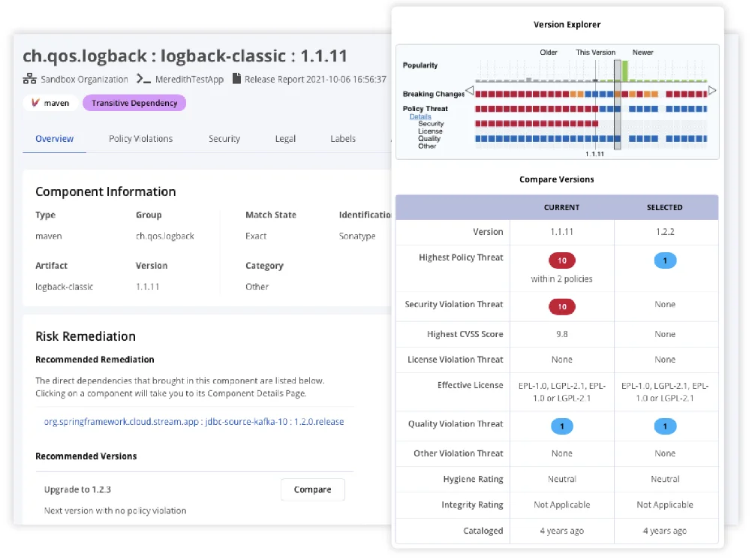Click current Other Violation Threat "None"
Screen dimensions: 755x560
(562, 453)
